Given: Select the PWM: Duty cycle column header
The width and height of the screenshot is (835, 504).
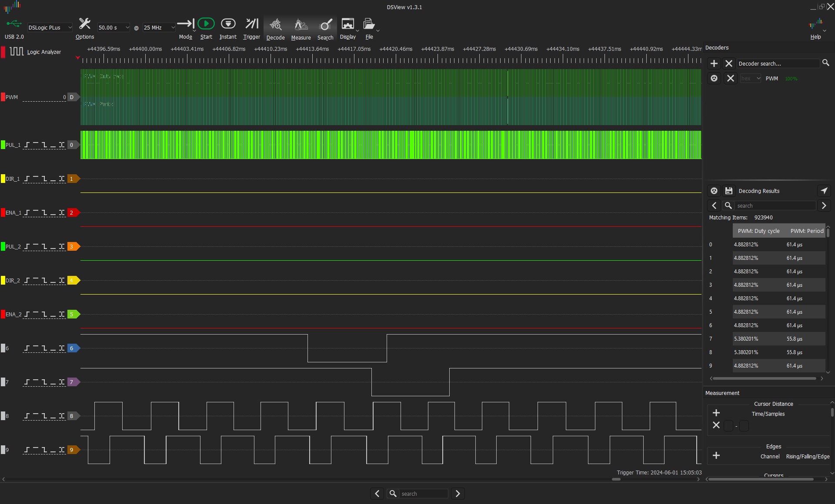Looking at the screenshot, I should pyautogui.click(x=758, y=231).
